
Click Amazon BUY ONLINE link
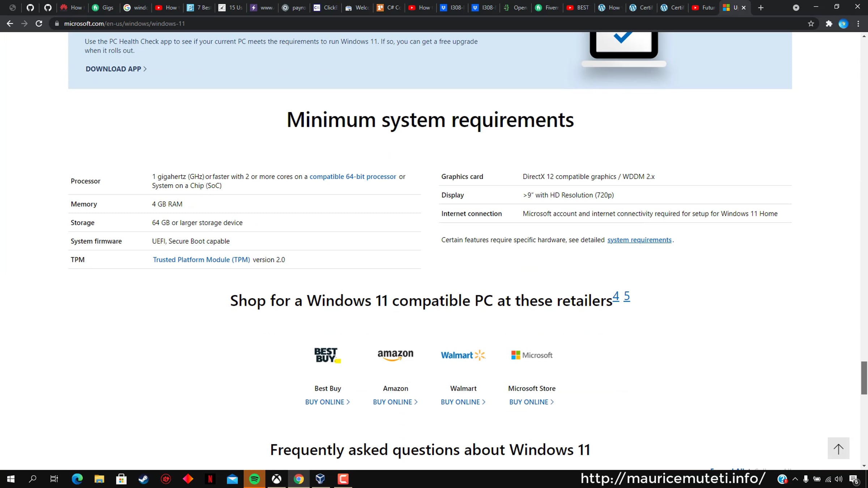(395, 402)
